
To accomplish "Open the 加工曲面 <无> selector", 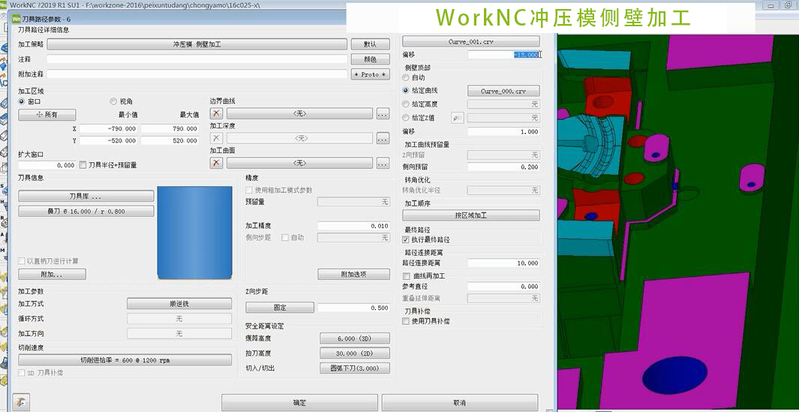I will point(300,163).
